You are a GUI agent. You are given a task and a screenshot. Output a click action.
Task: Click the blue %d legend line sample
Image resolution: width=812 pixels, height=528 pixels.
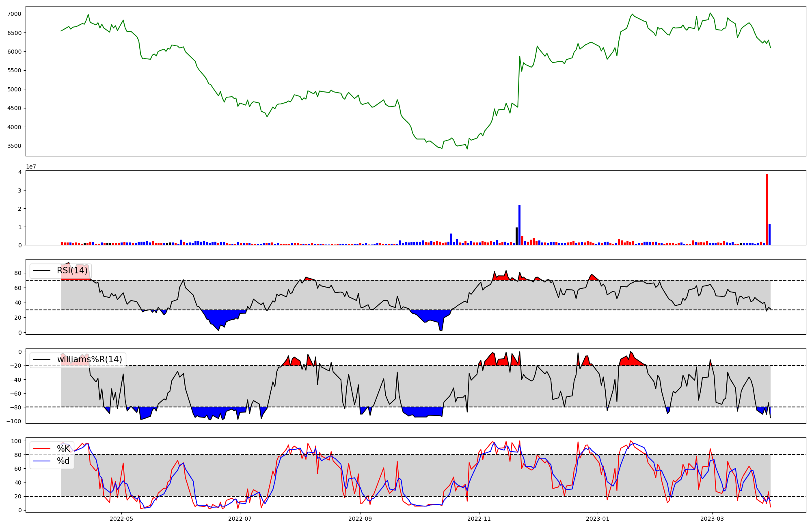42,461
